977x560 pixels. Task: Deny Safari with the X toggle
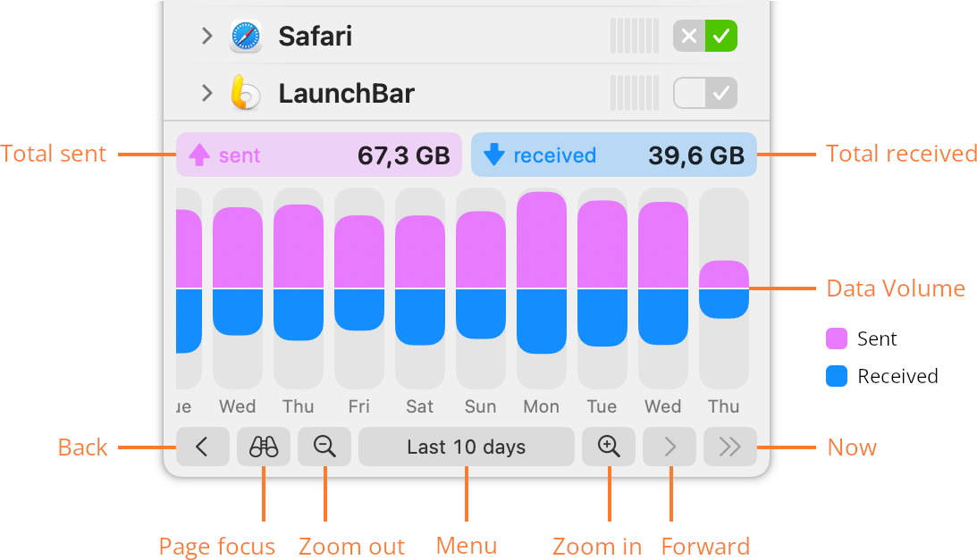[x=689, y=36]
